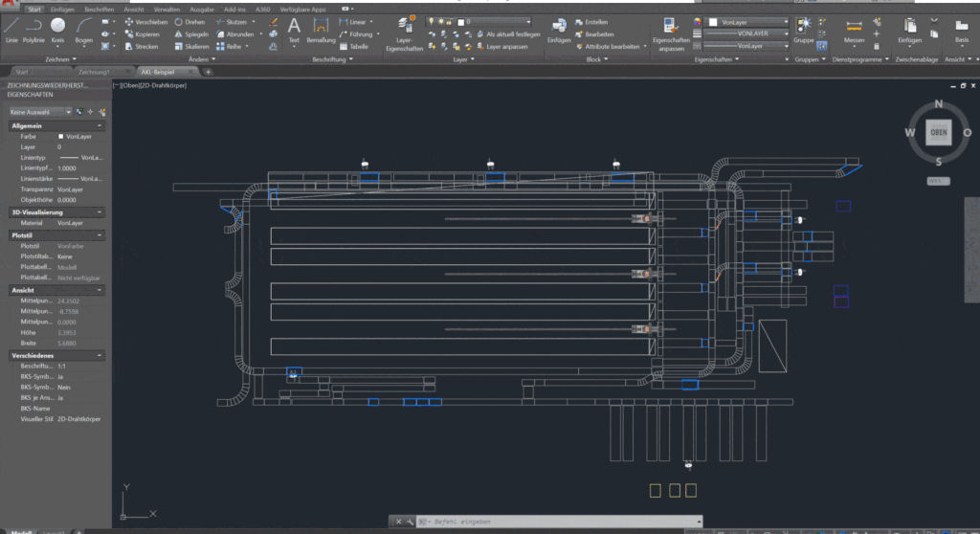Collapse the Plotstil section
980x534 pixels.
click(100, 235)
